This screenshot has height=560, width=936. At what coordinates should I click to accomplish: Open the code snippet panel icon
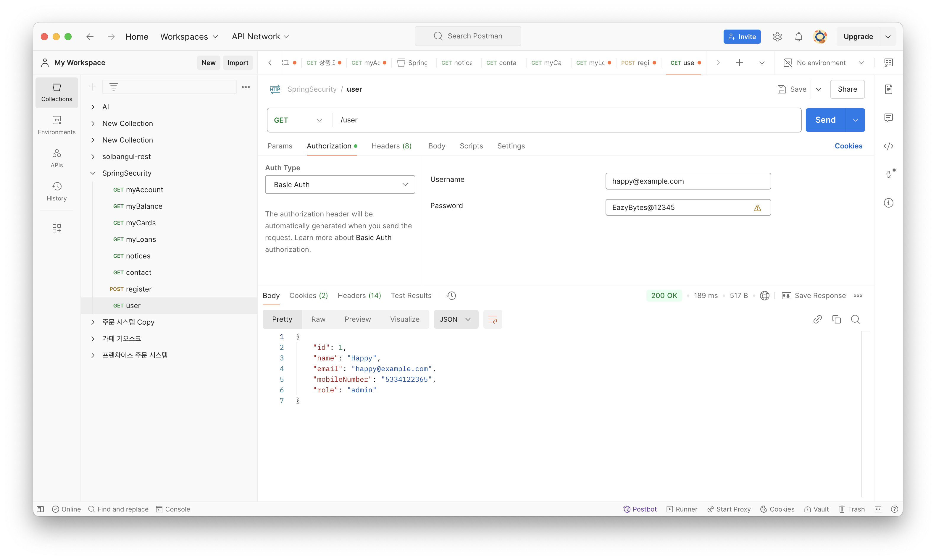click(x=888, y=146)
